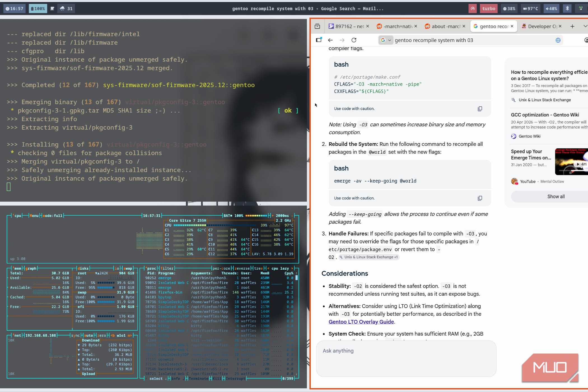
Task: Click the sidebar toggle icon beside back arrow
Action: pyautogui.click(x=319, y=40)
